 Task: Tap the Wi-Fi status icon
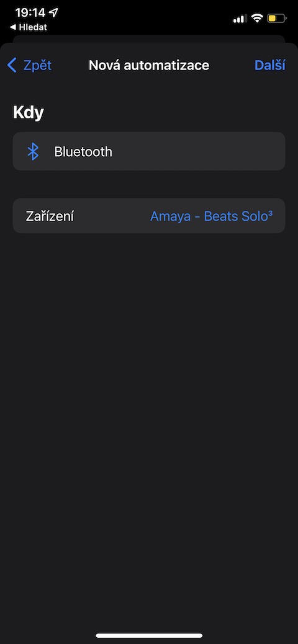[258, 18]
